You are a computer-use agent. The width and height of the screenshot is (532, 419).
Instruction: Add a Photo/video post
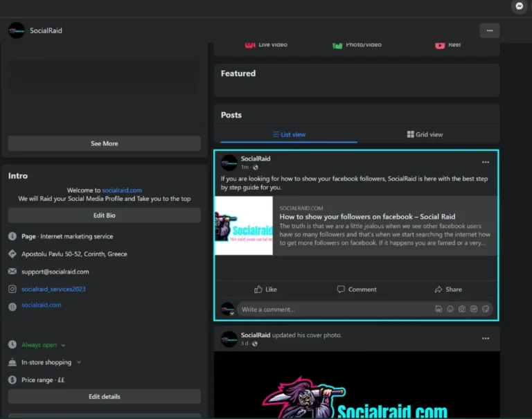(x=357, y=45)
